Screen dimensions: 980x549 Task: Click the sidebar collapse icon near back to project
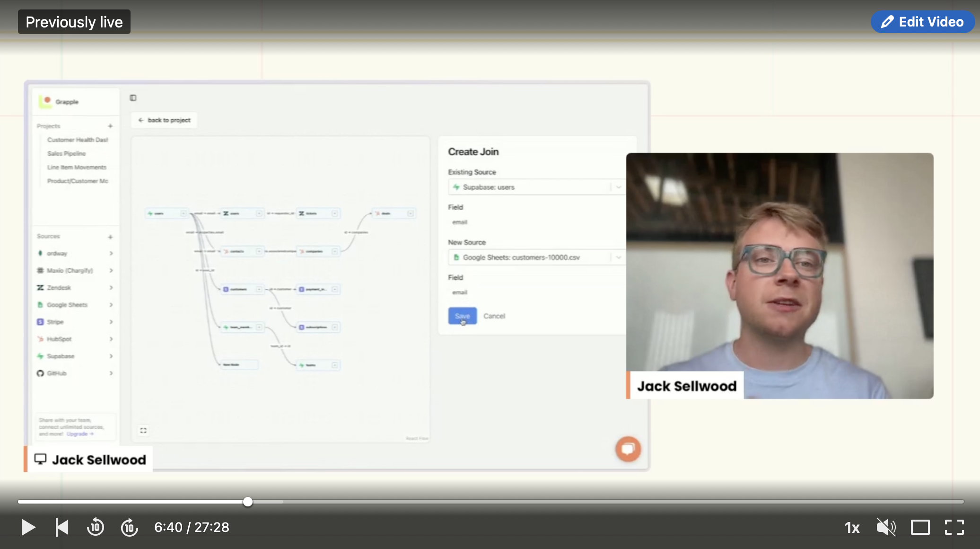pos(133,97)
